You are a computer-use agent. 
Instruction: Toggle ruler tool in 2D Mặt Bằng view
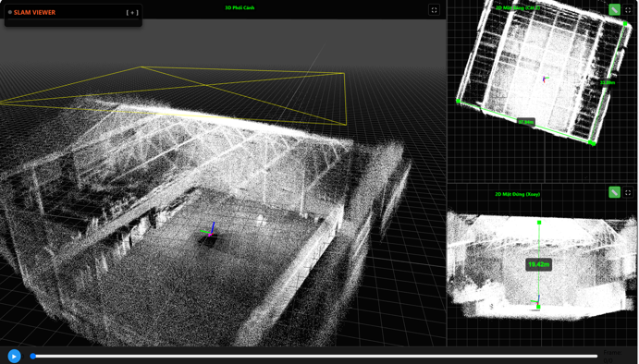click(614, 9)
